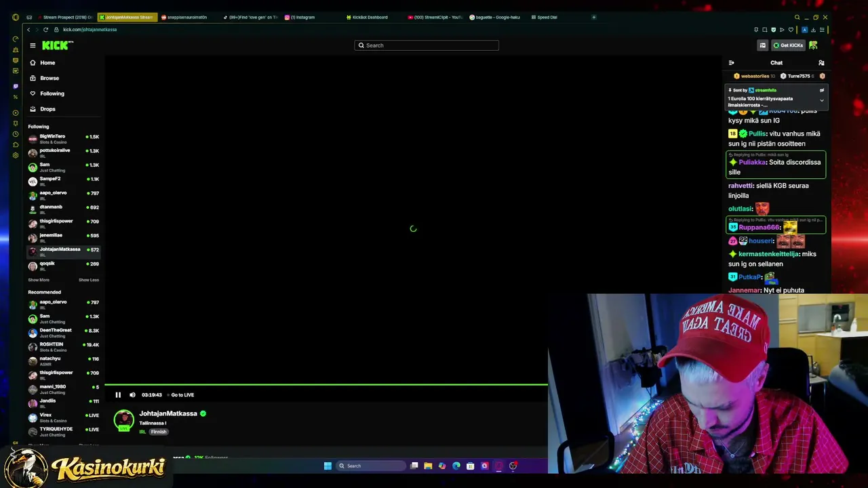Open JohtajanMatkassa in Following list
The image size is (868, 488).
[x=64, y=251]
